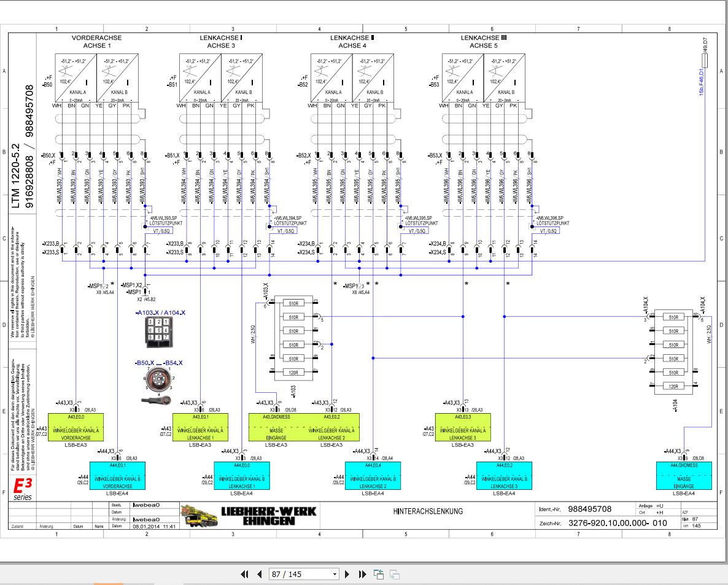The height and width of the screenshot is (585, 728).
Task: Go to the next page
Action: point(347,575)
